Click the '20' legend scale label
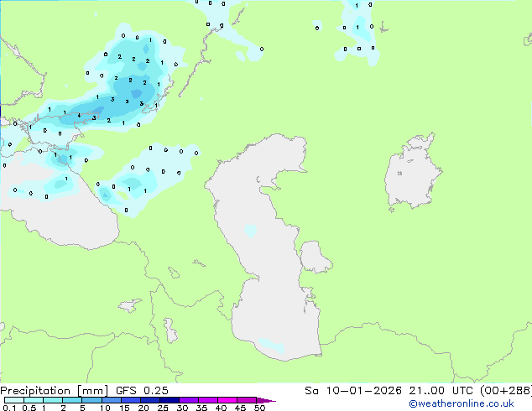This screenshot has width=532, height=411. pos(143,408)
